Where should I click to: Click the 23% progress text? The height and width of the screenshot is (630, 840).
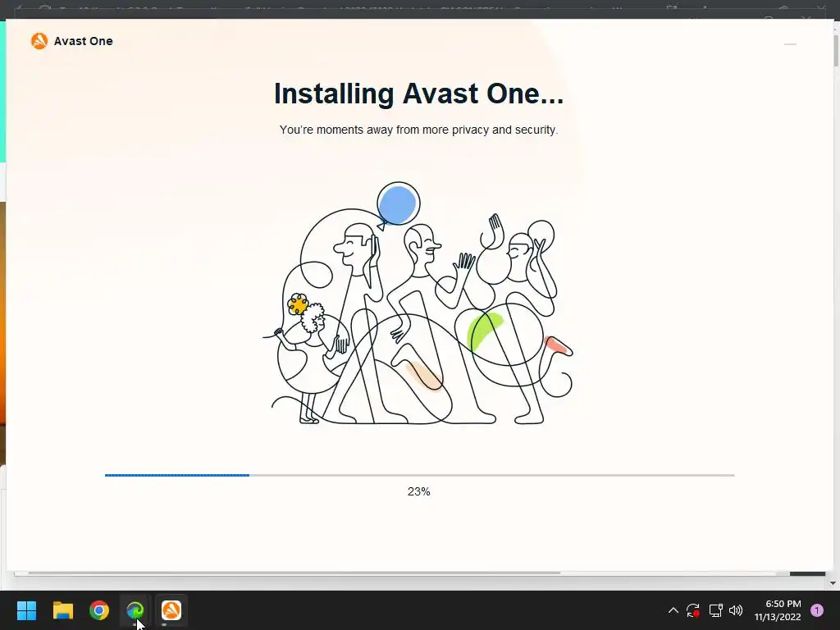(419, 491)
